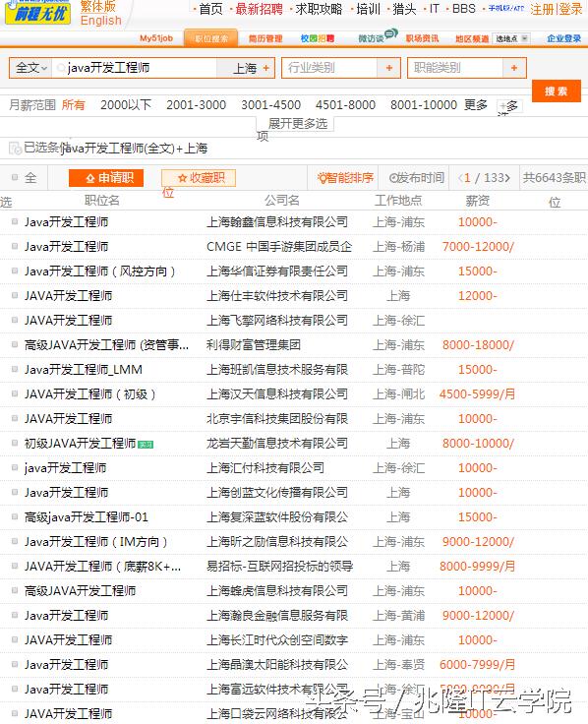Check the box for 上海翰鑫信息科技有限公司 job
Viewport: 588px width, 724px height.
click(15, 221)
